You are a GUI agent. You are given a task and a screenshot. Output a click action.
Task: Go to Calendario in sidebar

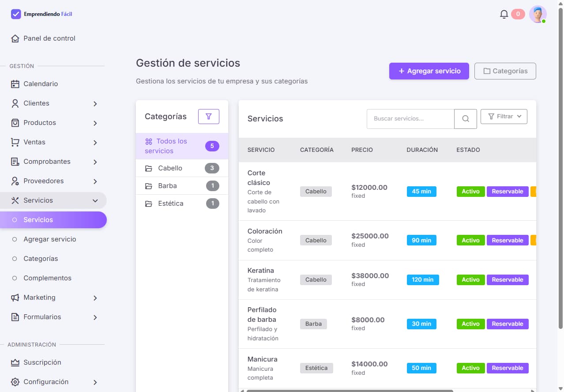[53, 84]
